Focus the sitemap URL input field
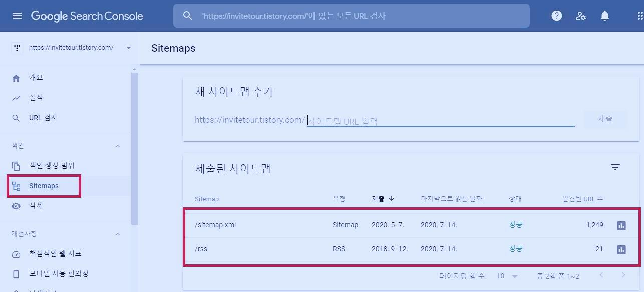 (441, 121)
